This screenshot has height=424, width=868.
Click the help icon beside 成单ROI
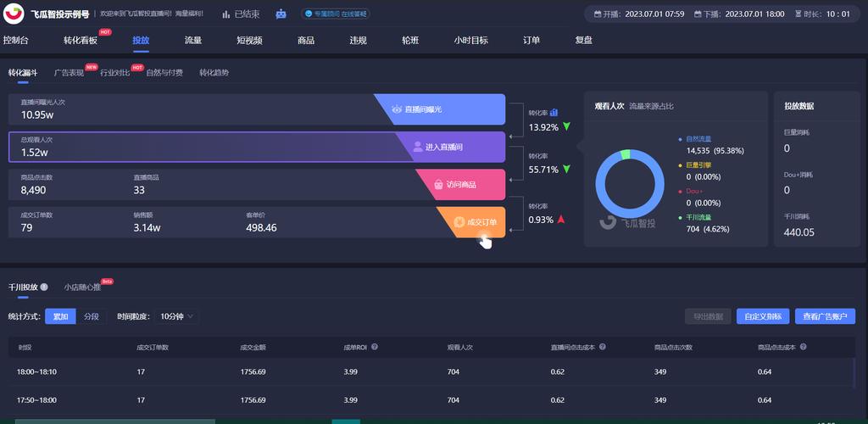pos(375,347)
